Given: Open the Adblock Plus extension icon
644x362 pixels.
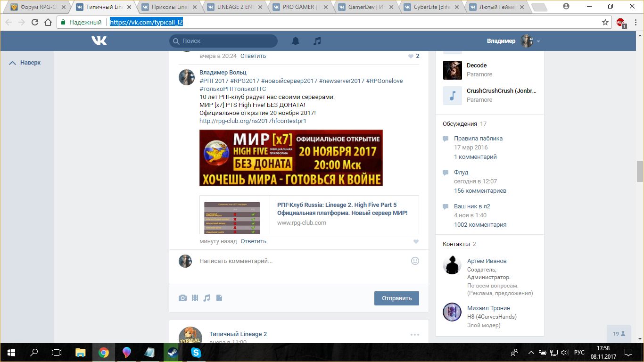Looking at the screenshot, I should click(621, 22).
